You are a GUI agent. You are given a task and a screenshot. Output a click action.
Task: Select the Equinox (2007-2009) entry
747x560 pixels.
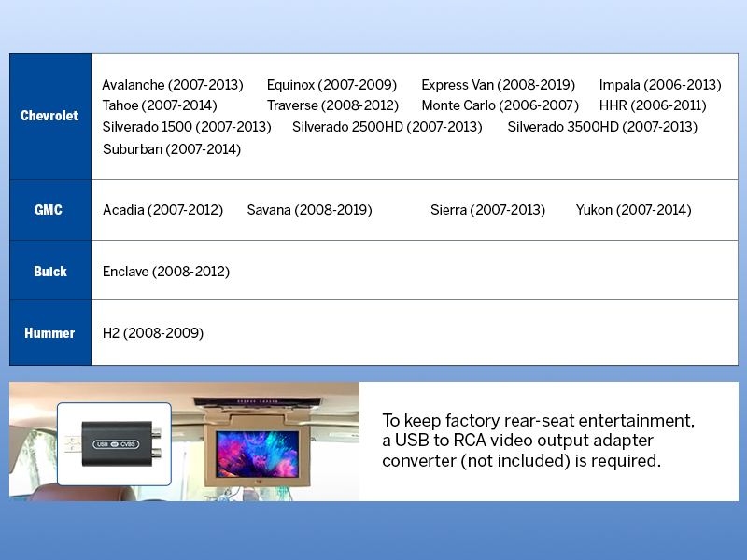click(x=331, y=85)
